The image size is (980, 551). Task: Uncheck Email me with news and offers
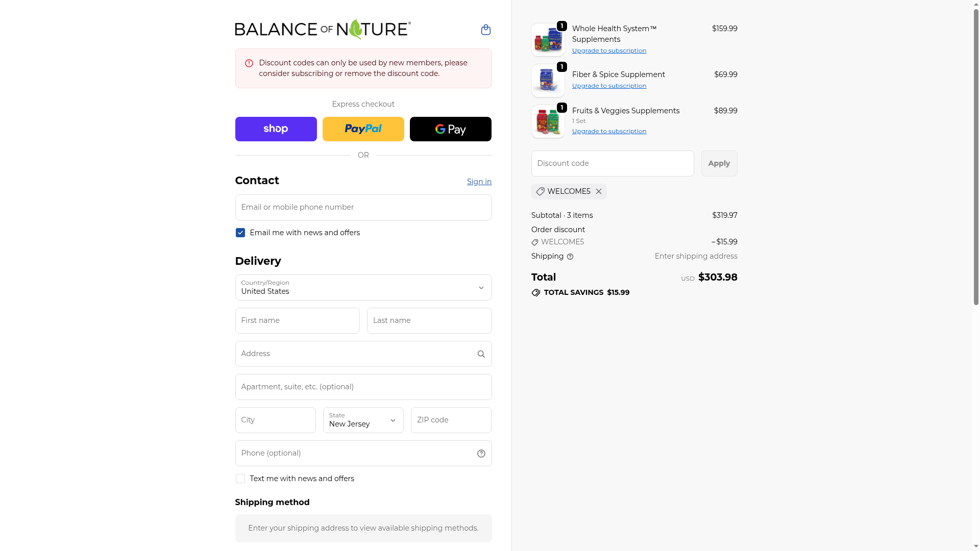tap(240, 233)
